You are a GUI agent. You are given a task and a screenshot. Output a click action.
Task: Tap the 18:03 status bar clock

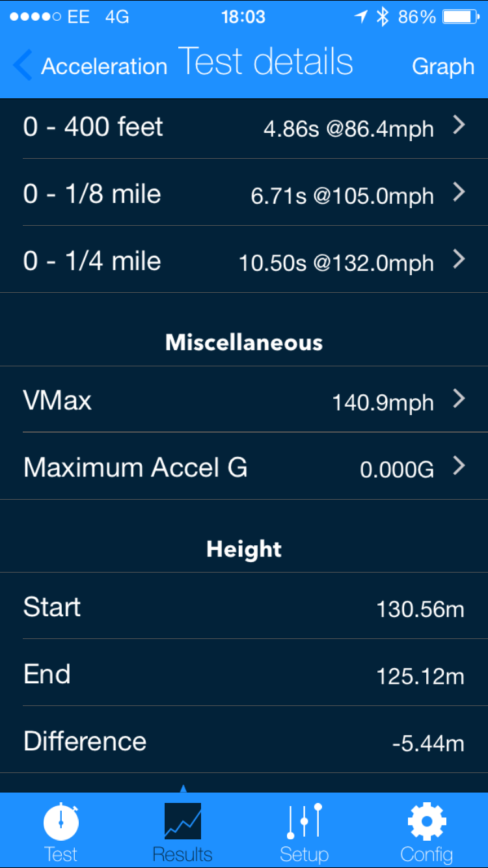243,17
